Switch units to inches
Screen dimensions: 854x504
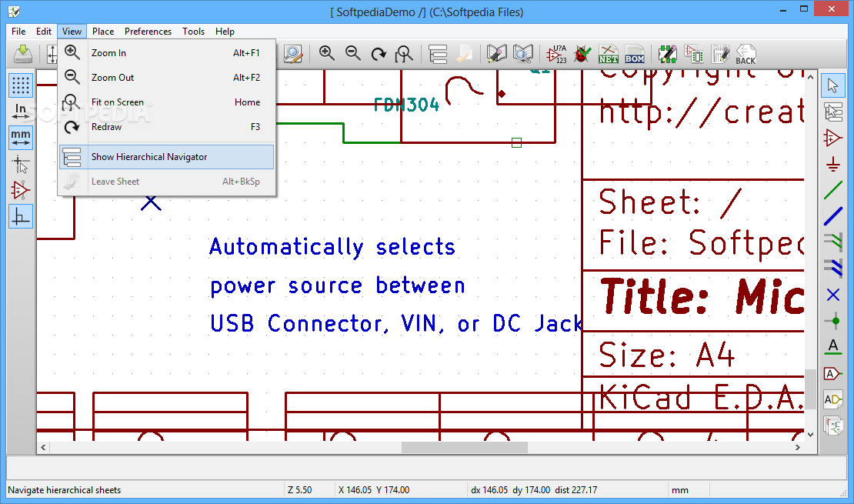(21, 112)
